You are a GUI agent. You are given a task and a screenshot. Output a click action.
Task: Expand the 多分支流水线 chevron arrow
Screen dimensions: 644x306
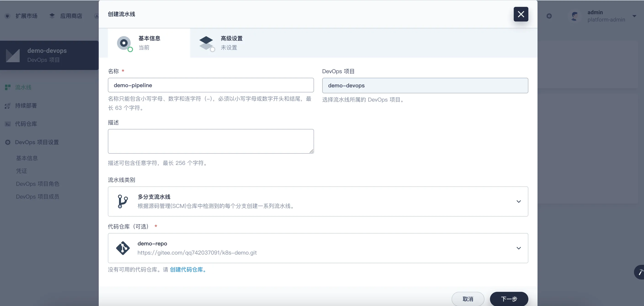coord(519,201)
